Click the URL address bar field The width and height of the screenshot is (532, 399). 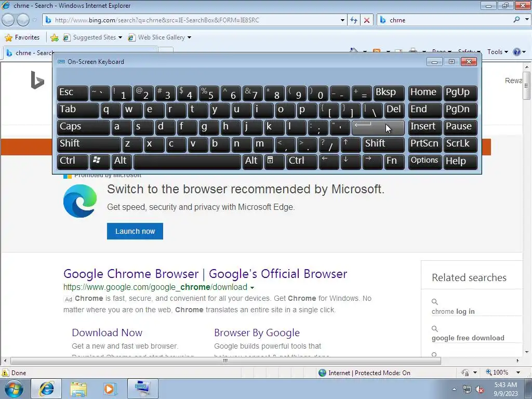coord(194,20)
